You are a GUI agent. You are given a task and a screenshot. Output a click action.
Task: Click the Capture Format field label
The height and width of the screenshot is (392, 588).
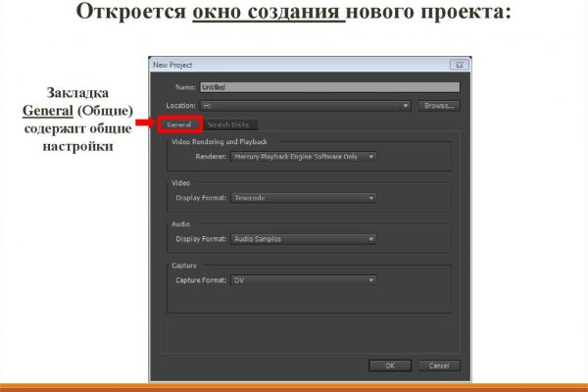pyautogui.click(x=200, y=280)
